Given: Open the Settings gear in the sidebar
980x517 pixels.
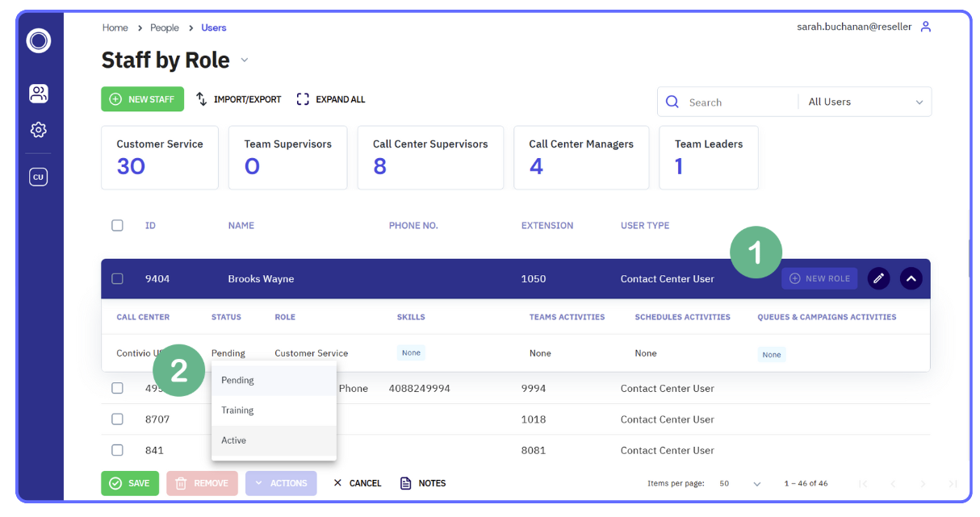Looking at the screenshot, I should click(x=38, y=130).
